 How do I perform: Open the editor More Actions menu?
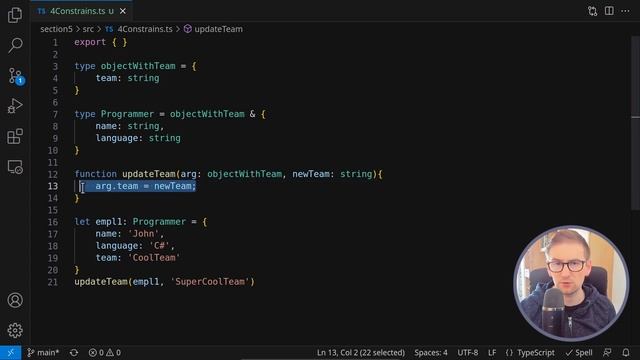click(x=625, y=11)
